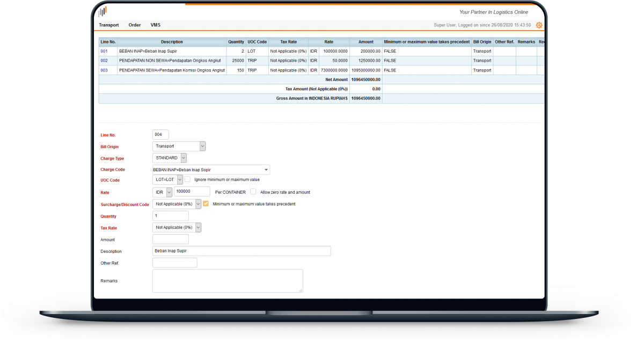Open the Bill Origin dropdown
644x342 pixels.
coord(202,146)
